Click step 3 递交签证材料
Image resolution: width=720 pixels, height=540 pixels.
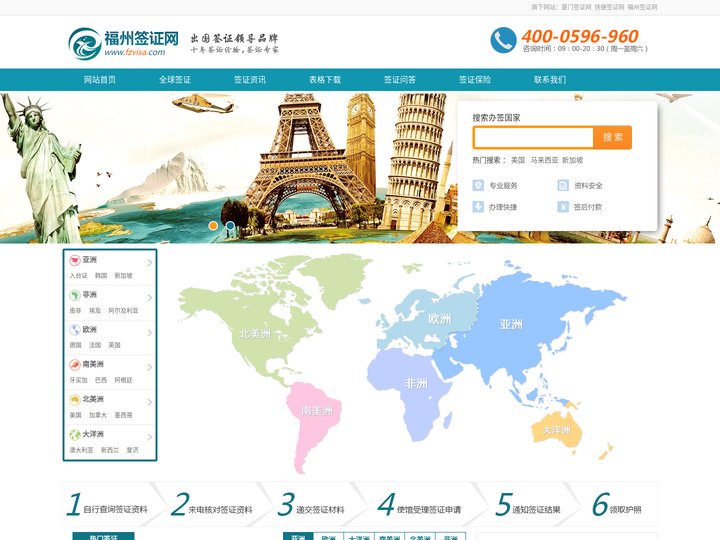pyautogui.click(x=311, y=505)
